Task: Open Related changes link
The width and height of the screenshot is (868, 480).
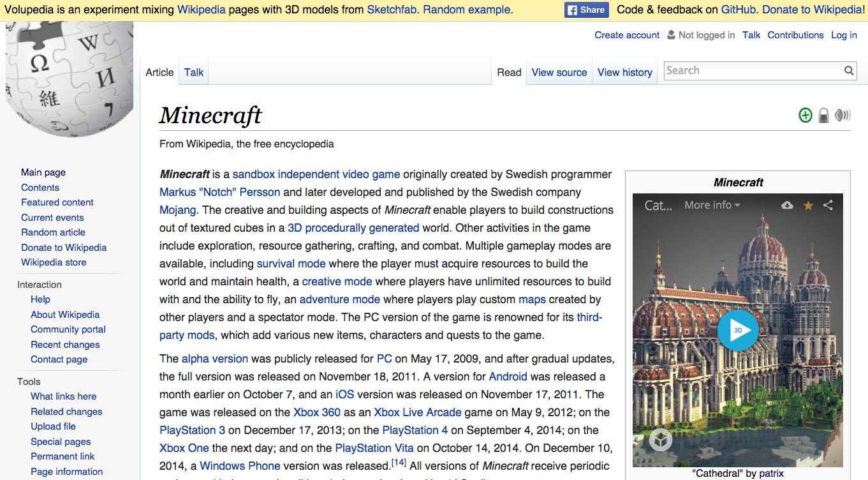Action: pos(66,412)
